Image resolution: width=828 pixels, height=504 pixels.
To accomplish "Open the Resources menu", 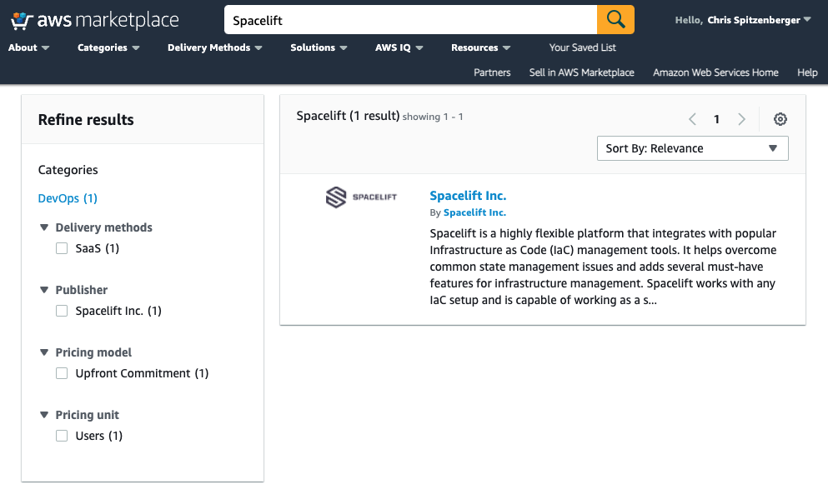I will (480, 47).
